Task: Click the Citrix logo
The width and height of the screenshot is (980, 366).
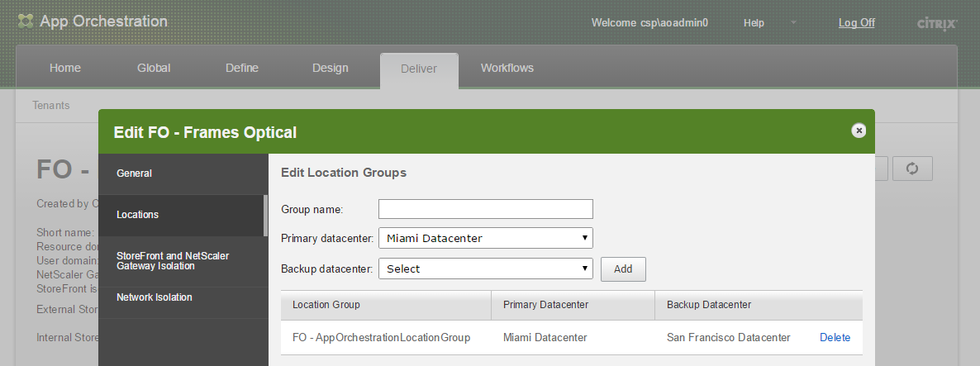Action: tap(937, 23)
